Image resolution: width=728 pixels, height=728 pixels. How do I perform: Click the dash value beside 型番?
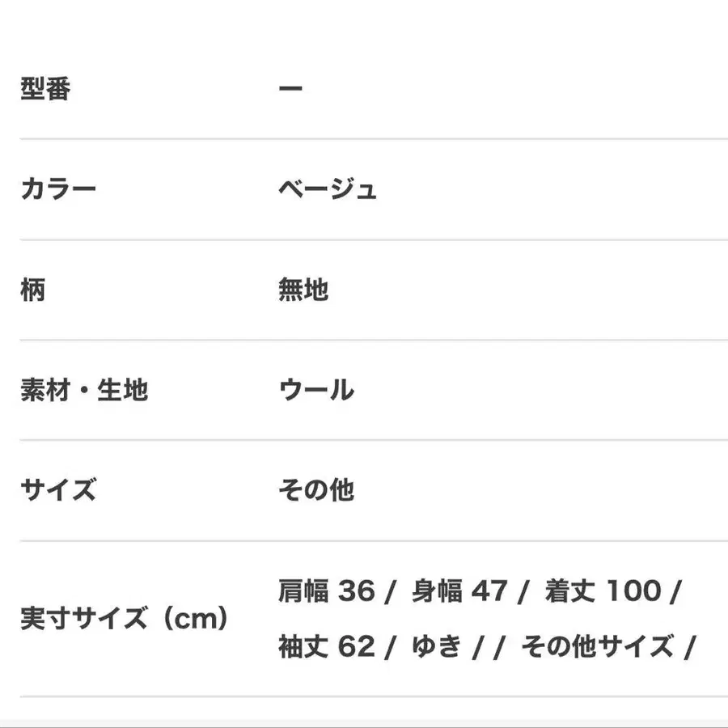coord(290,89)
